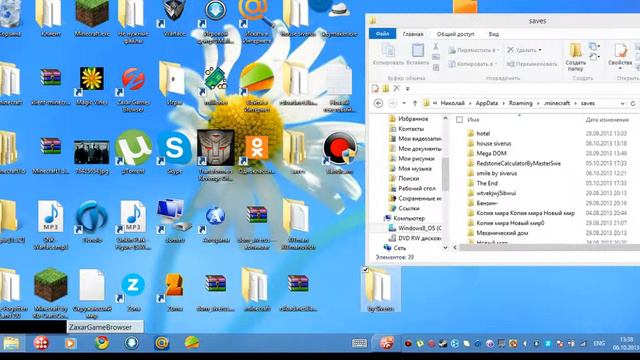This screenshot has width=640, height=360.
Task: Click the up-one-level arrow in Explorer
Action: pos(415,103)
